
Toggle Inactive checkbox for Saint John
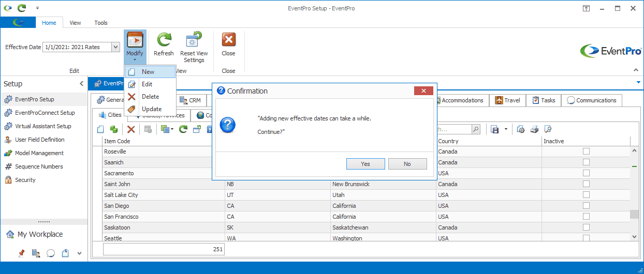pos(586,184)
